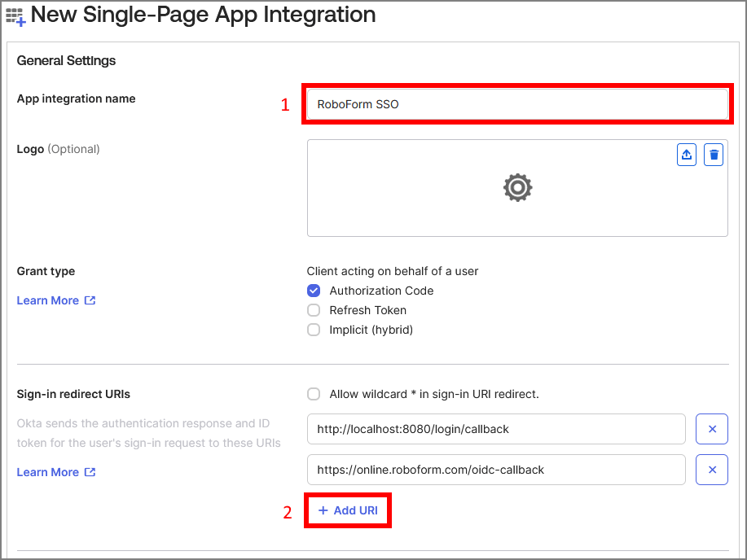This screenshot has height=560, width=747.
Task: Allow wildcard * in sign-in URI redirect
Action: click(314, 394)
